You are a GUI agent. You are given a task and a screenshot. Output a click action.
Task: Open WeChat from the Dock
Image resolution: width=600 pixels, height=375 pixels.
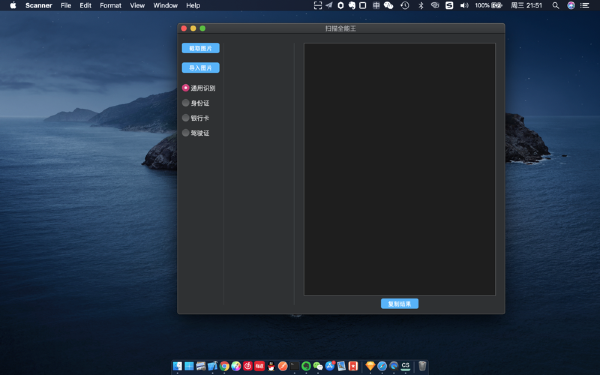(318, 366)
